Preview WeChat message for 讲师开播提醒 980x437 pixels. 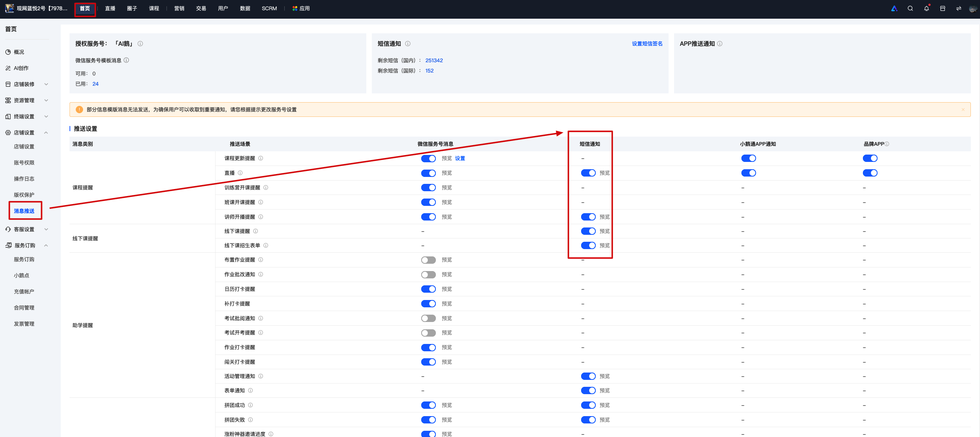click(x=446, y=217)
